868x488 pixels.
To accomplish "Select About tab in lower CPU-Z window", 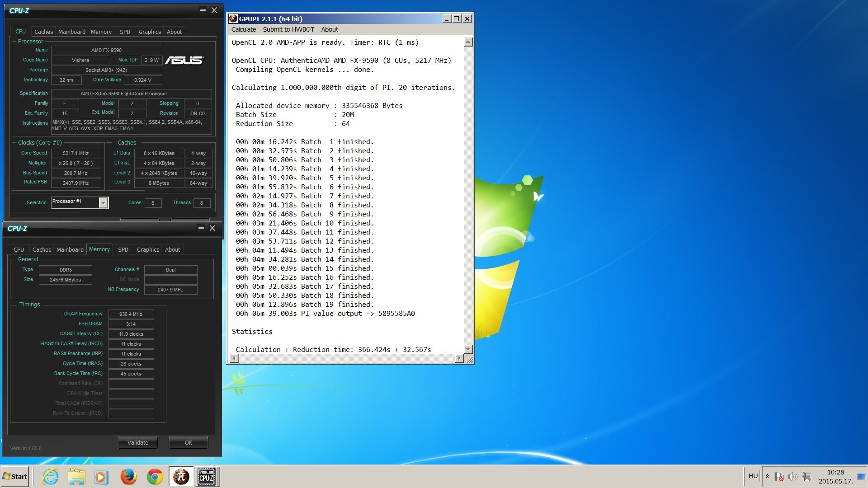I will pyautogui.click(x=172, y=249).
